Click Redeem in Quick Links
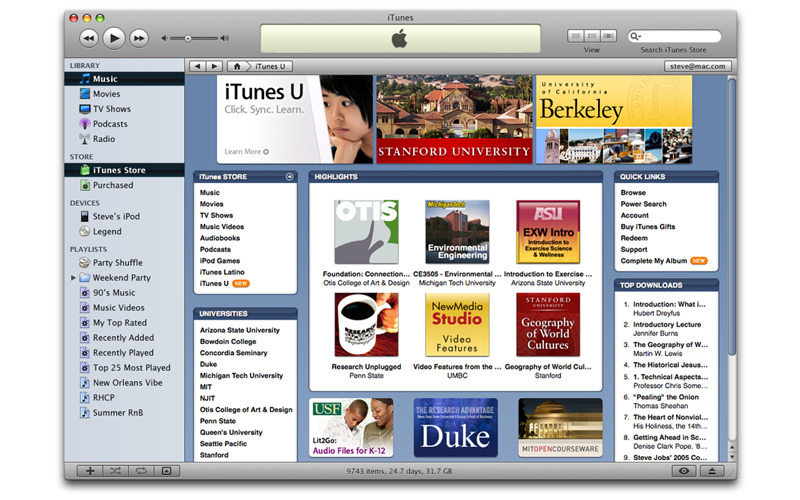The width and height of the screenshot is (800, 500). coord(634,238)
